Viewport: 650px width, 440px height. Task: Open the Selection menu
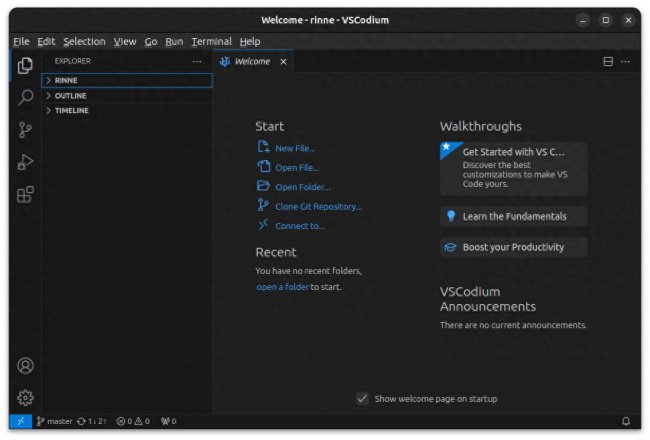tap(84, 41)
